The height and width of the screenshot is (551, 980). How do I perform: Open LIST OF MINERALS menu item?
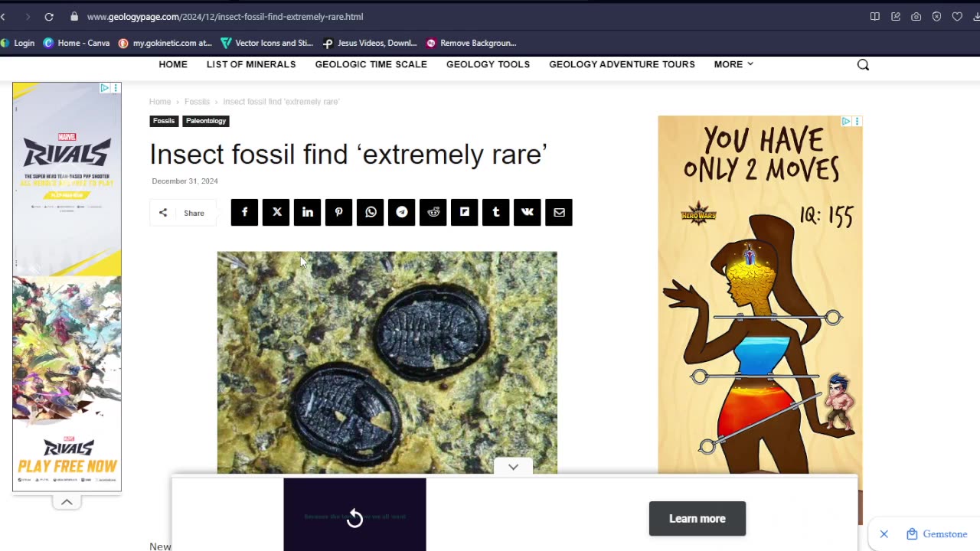tap(251, 64)
